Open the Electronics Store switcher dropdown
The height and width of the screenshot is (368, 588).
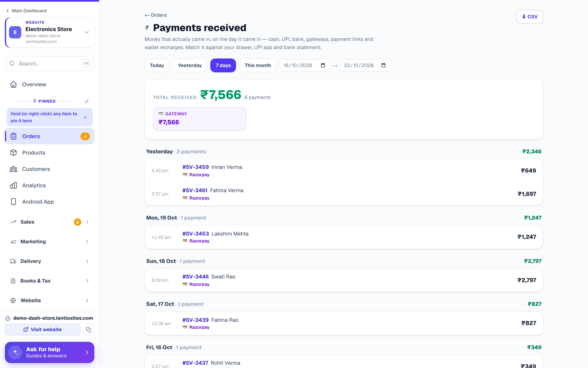[x=87, y=32]
